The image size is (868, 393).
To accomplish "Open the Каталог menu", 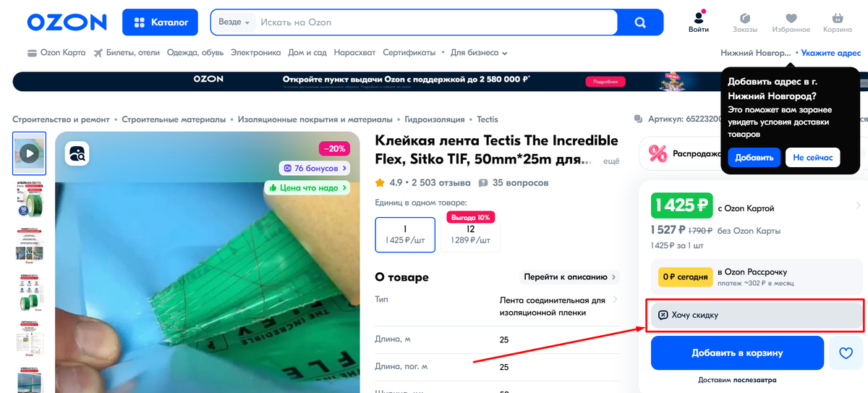I will [x=161, y=22].
